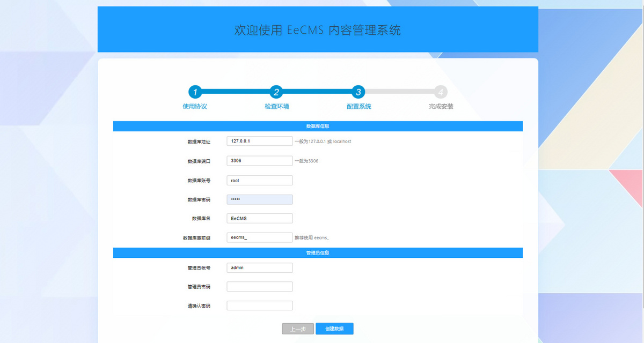Click the hint text 一般为3306
The width and height of the screenshot is (644, 343).
click(306, 161)
